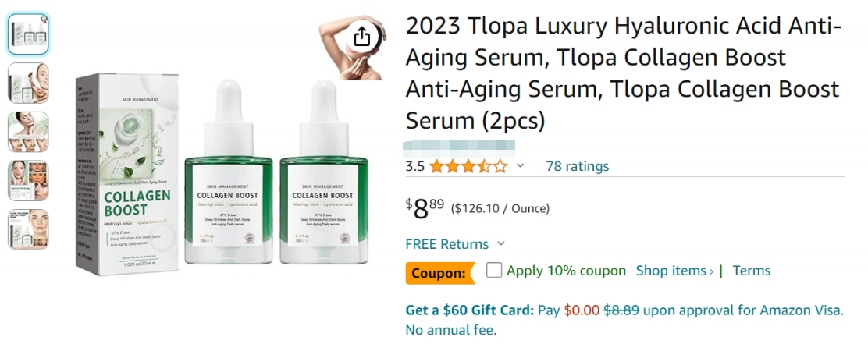Screen dimensions: 868x344
Task: Click the share icon above product image
Action: click(x=361, y=37)
